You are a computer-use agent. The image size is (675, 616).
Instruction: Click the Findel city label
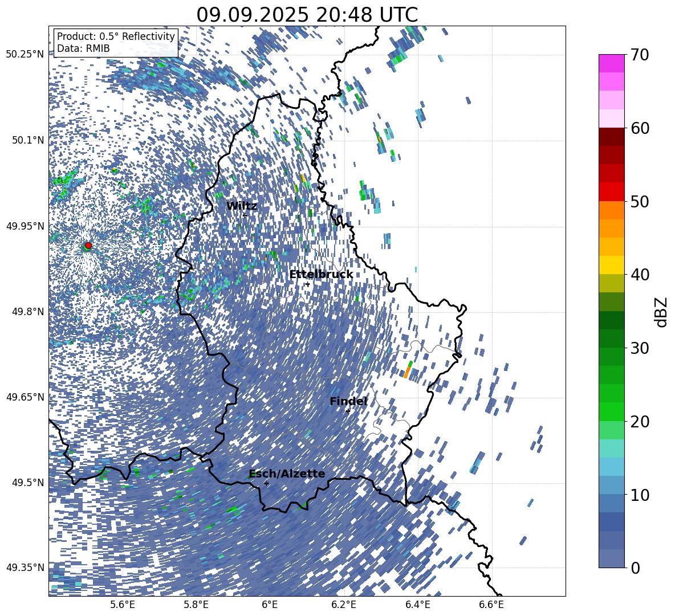(x=348, y=401)
